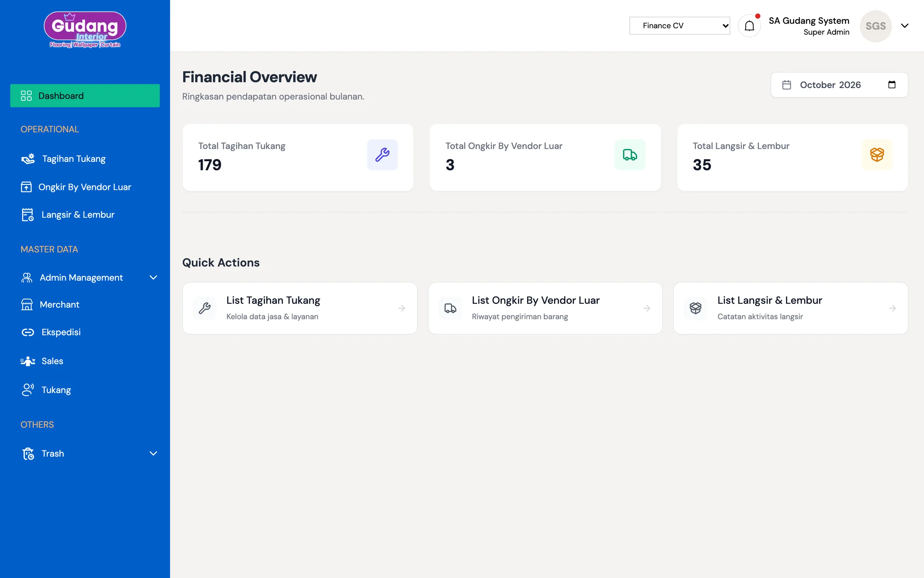924x578 pixels.
Task: Expand the user profile chevron menu
Action: pyautogui.click(x=905, y=26)
